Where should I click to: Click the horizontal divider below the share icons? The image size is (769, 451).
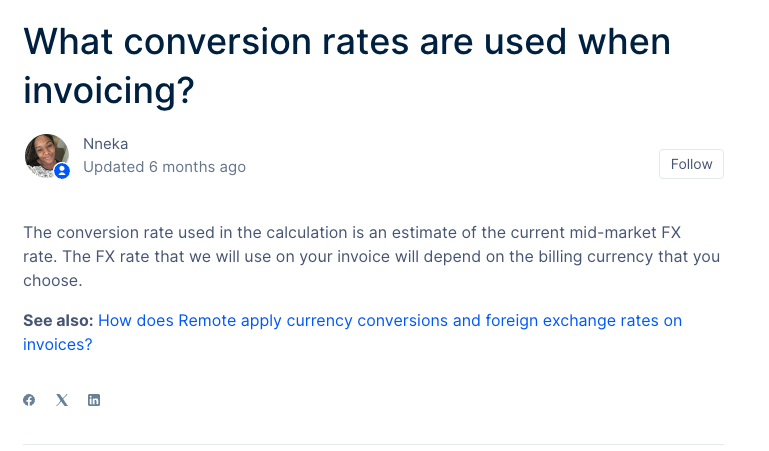[373, 445]
